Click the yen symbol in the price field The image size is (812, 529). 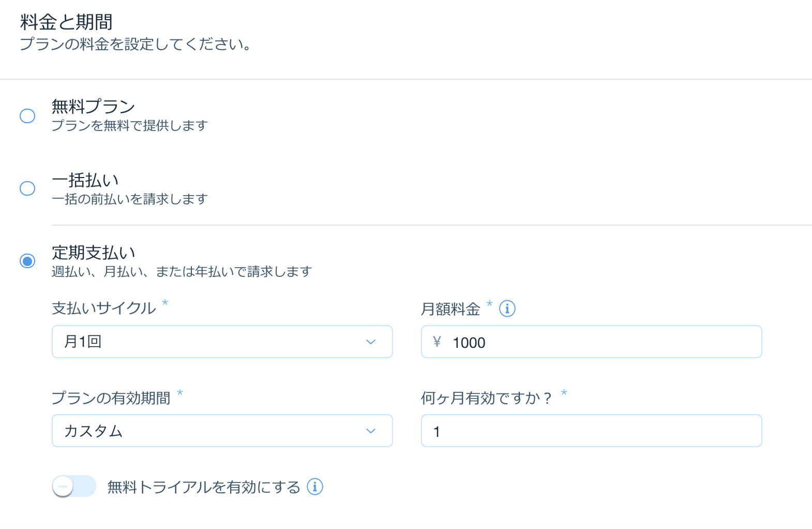[x=437, y=342]
